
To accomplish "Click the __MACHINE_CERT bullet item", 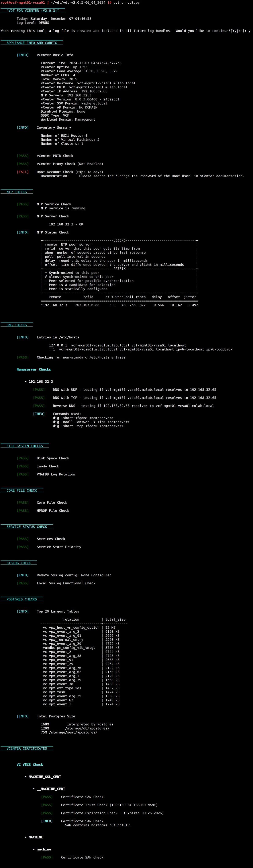I will click(51, 789).
